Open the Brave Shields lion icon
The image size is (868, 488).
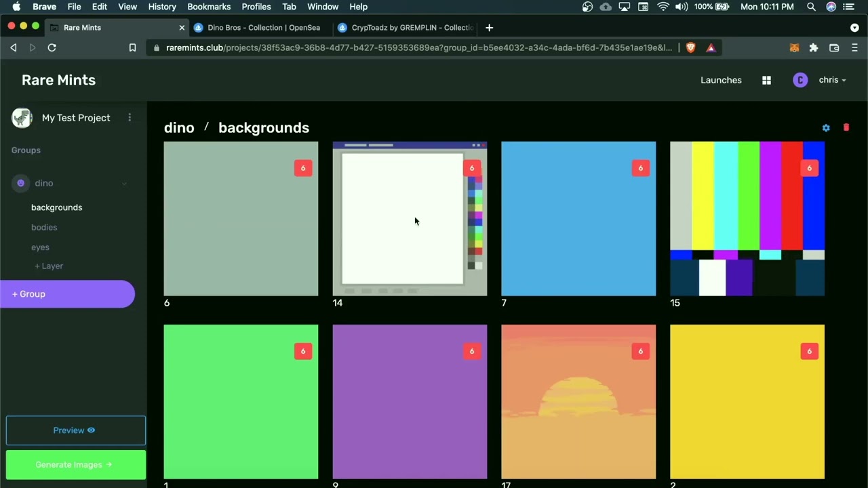pyautogui.click(x=691, y=47)
